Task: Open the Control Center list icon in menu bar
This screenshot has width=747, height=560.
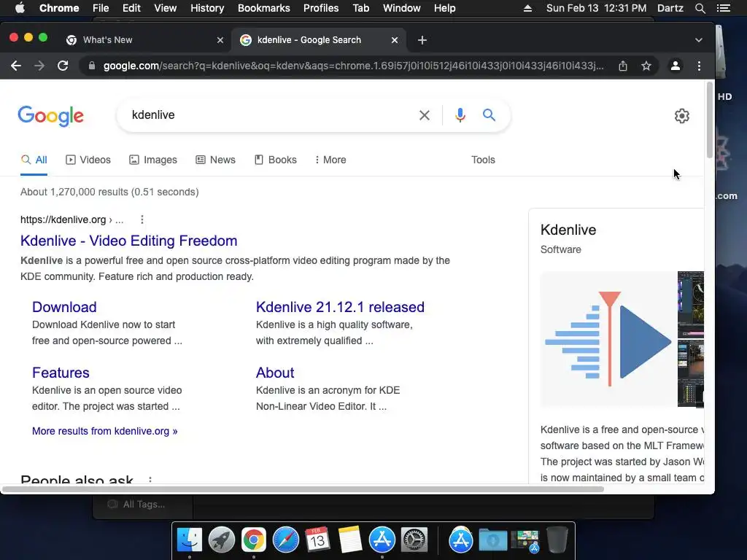Action: tap(723, 8)
